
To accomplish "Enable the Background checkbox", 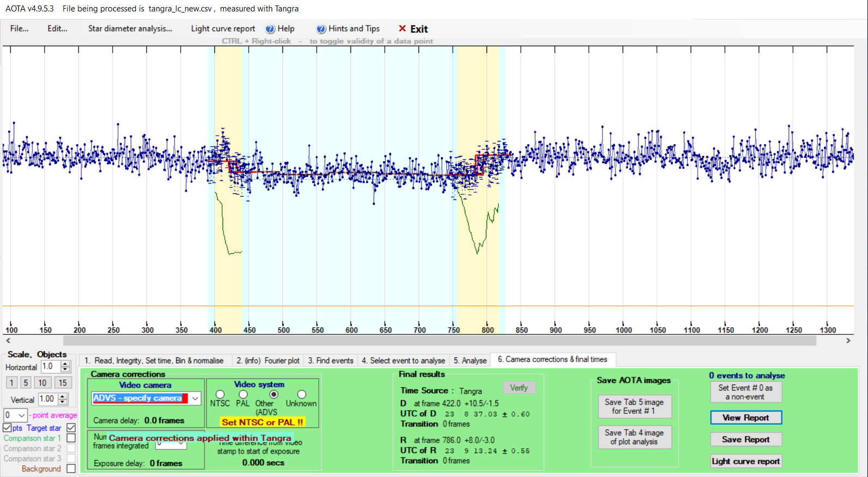I will [x=71, y=469].
